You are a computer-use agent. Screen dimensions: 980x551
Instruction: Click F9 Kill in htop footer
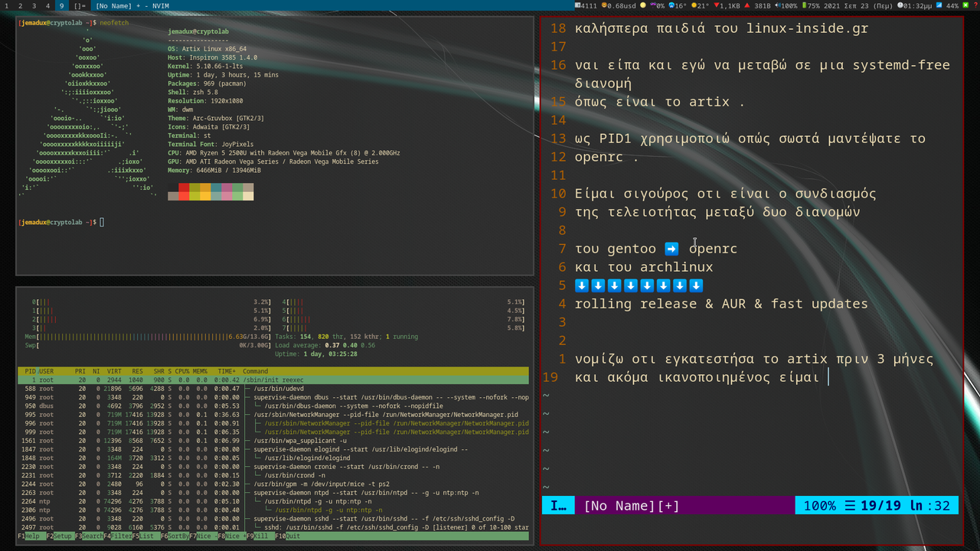point(260,536)
